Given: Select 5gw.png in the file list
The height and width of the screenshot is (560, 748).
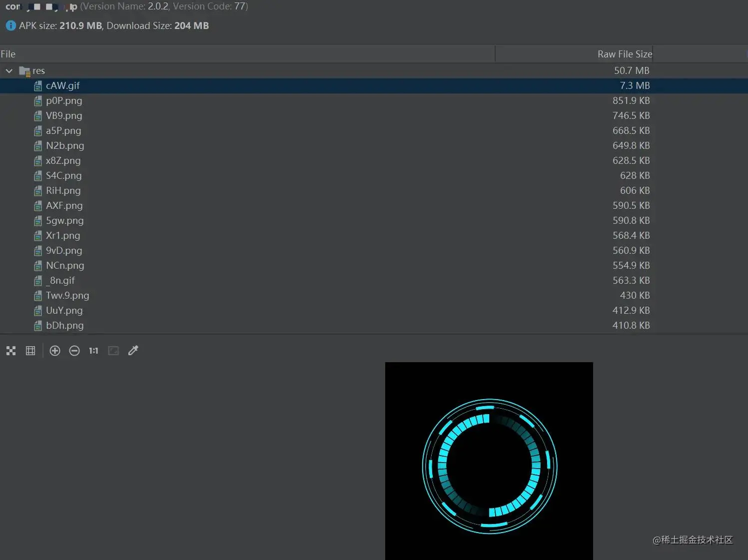Looking at the screenshot, I should pos(65,220).
